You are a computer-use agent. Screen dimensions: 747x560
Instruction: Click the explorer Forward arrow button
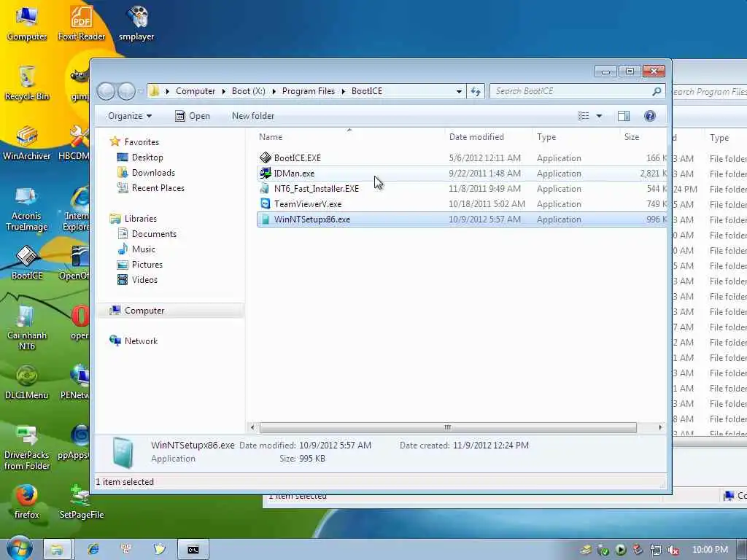pos(126,91)
